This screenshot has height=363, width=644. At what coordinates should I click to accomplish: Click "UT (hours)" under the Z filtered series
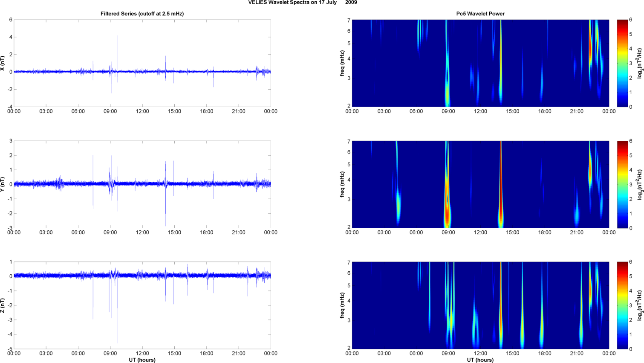[142, 360]
